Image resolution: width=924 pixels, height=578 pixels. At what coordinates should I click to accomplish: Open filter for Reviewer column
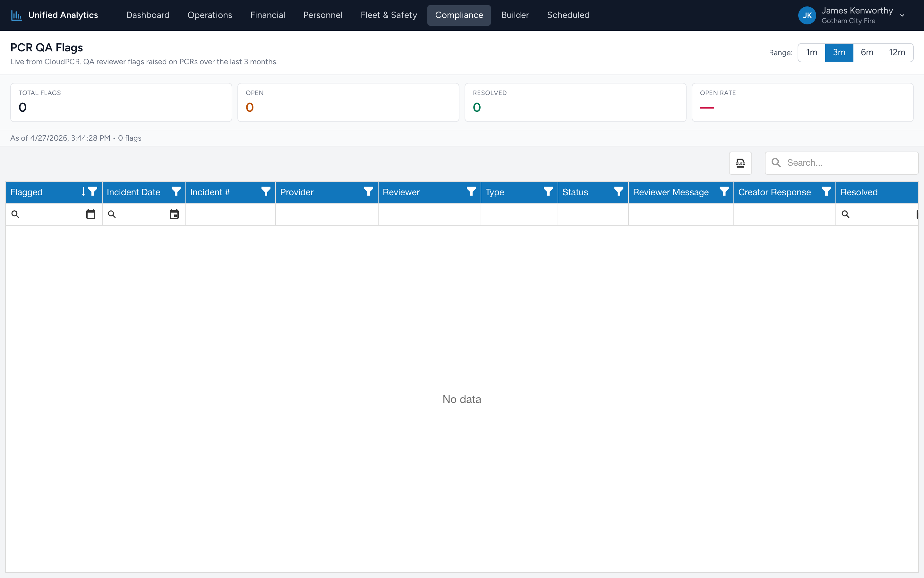tap(472, 191)
